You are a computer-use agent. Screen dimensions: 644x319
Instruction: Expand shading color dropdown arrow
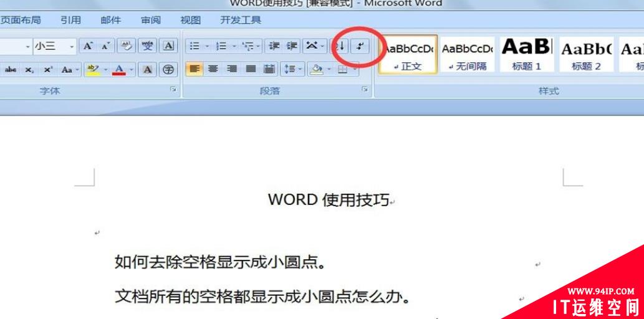[329, 69]
